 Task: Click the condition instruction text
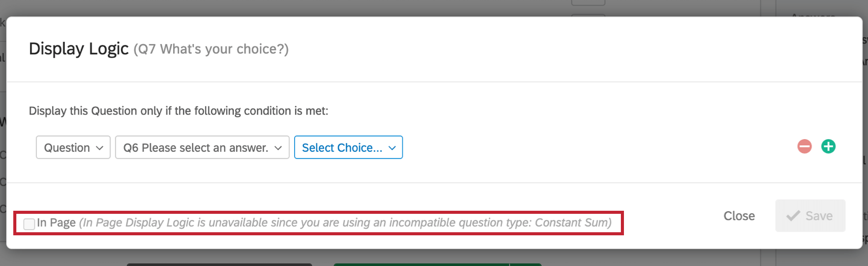(x=178, y=111)
